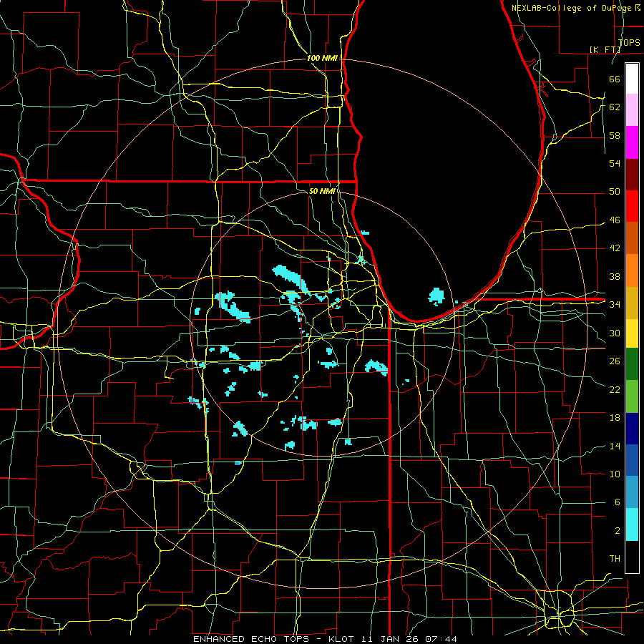Click the 58 legend value
Viewport: 644px width, 644px height.
[615, 135]
